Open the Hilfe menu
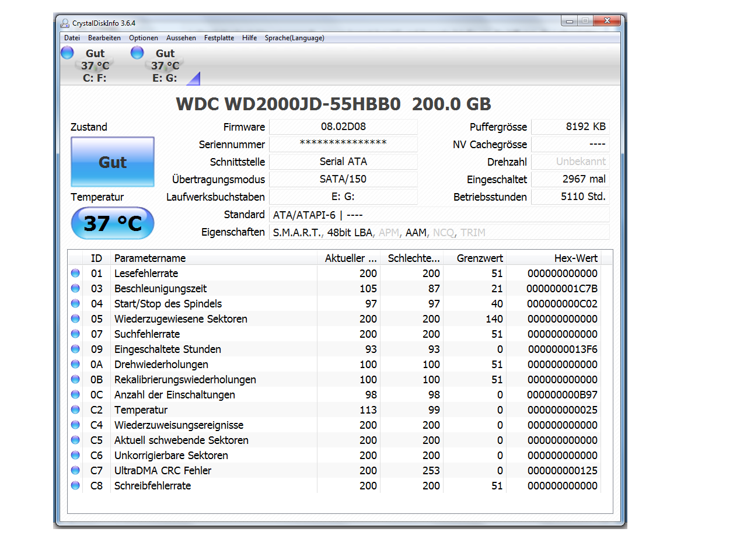Image resolution: width=747 pixels, height=560 pixels. coord(250,38)
